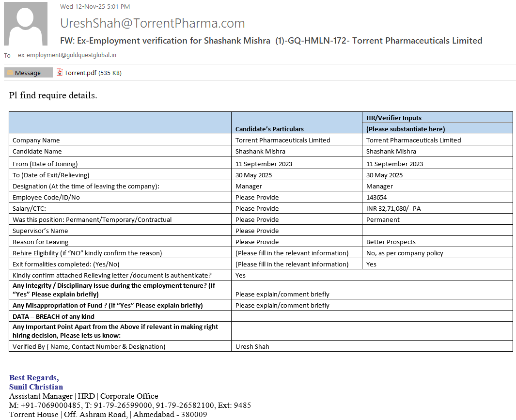Click 'To (Date of Exit/Relieving)' label
This screenshot has width=516, height=420.
pos(51,175)
